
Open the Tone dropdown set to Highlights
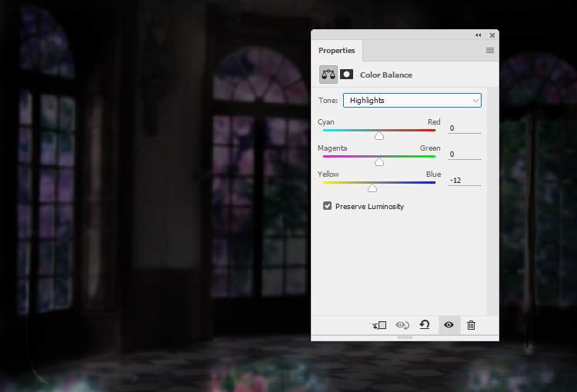[412, 101]
